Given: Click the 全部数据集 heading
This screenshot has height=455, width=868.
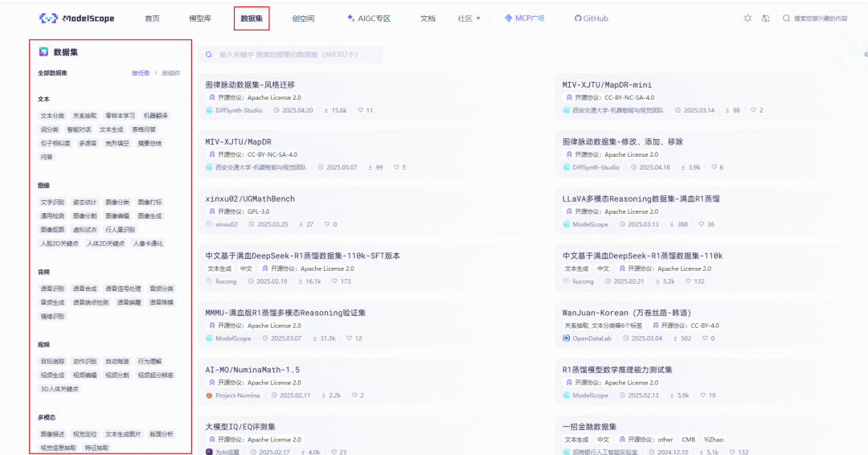Looking at the screenshot, I should pyautogui.click(x=52, y=73).
